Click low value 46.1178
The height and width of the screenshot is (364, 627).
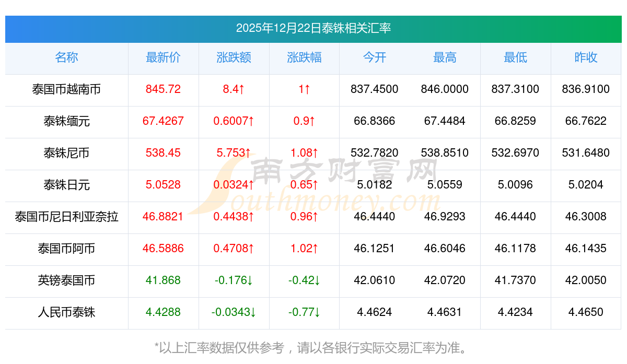coord(515,249)
